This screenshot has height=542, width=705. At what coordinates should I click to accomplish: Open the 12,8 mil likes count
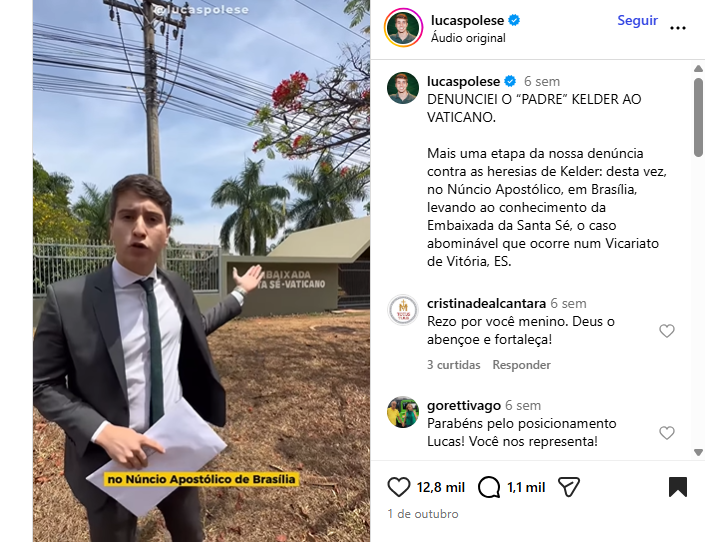pyautogui.click(x=441, y=487)
